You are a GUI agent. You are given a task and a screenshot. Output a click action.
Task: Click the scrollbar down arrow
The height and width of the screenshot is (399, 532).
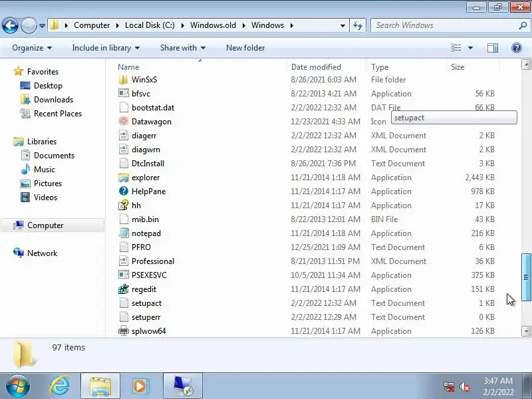point(526,331)
